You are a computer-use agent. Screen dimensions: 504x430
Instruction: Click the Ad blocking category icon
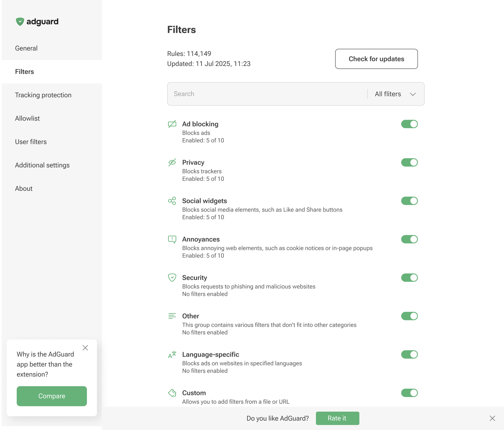point(172,124)
